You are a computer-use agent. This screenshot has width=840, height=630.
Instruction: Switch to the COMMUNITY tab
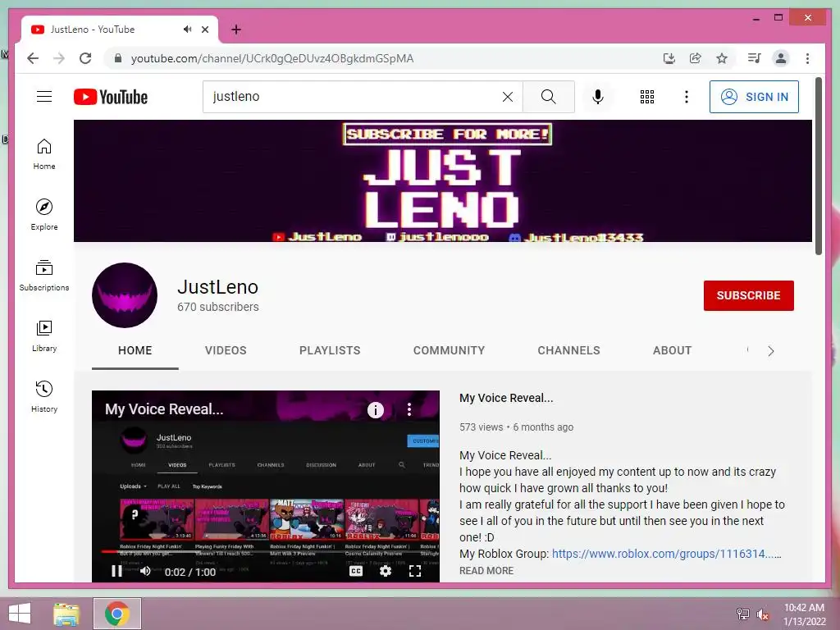[x=449, y=350]
